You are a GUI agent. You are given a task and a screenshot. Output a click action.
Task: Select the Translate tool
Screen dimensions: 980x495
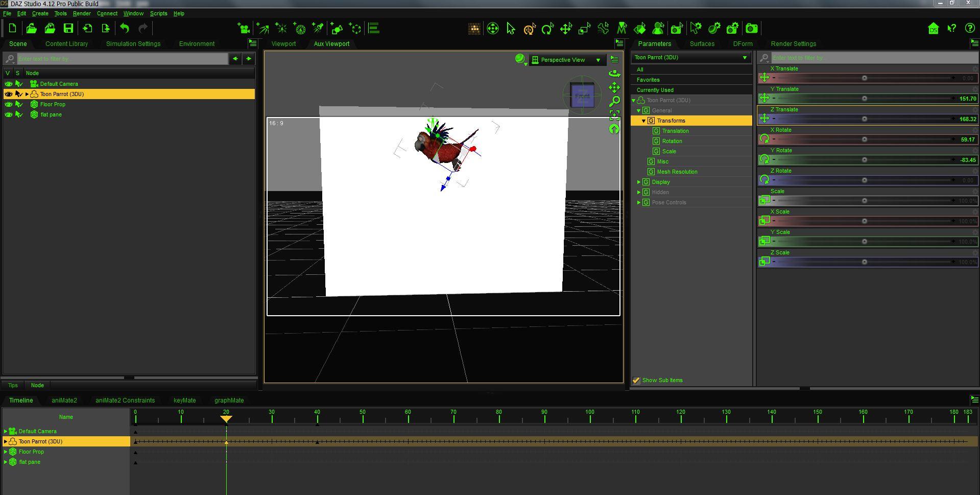(x=566, y=29)
